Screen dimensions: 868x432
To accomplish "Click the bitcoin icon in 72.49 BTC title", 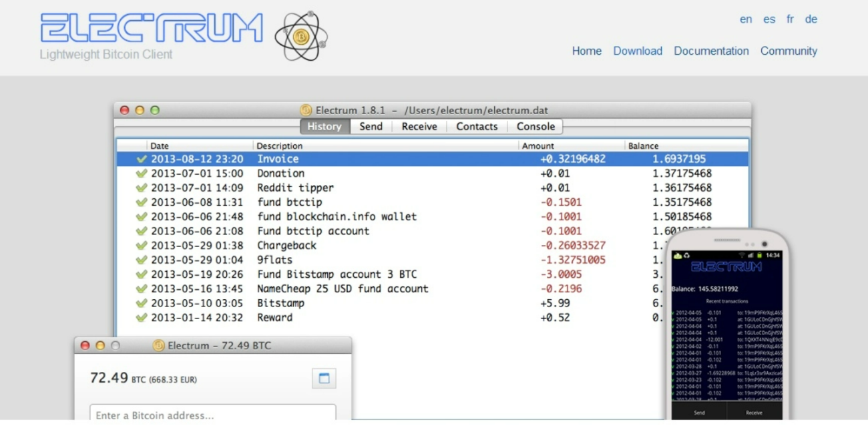I will coord(158,346).
